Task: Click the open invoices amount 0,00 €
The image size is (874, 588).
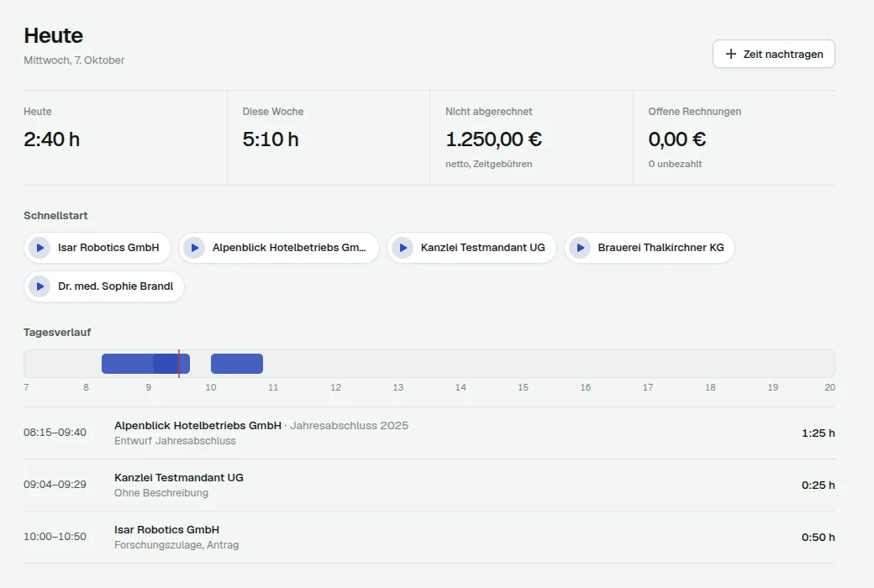Action: coord(677,139)
